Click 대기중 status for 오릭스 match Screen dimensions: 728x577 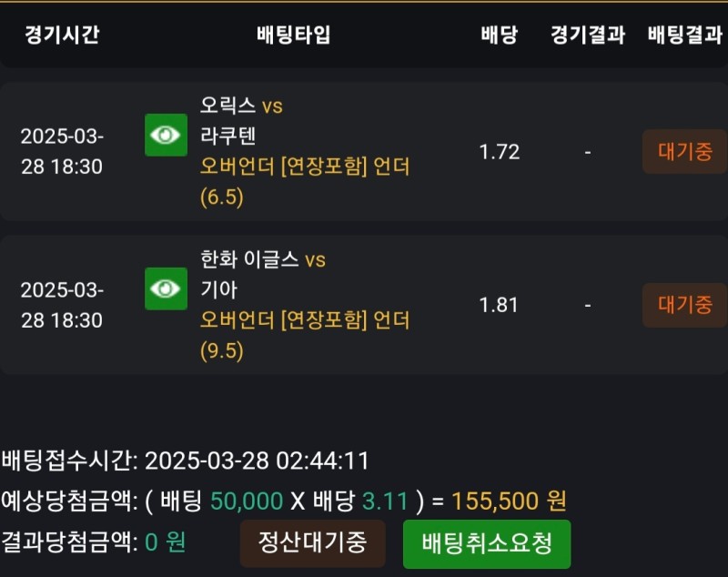coord(684,152)
